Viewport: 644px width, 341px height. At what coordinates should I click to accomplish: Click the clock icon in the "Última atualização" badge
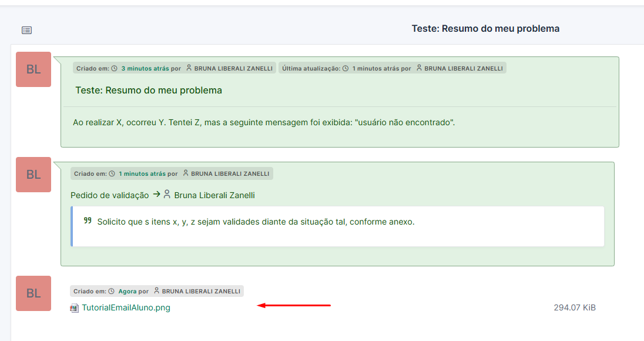(x=346, y=68)
